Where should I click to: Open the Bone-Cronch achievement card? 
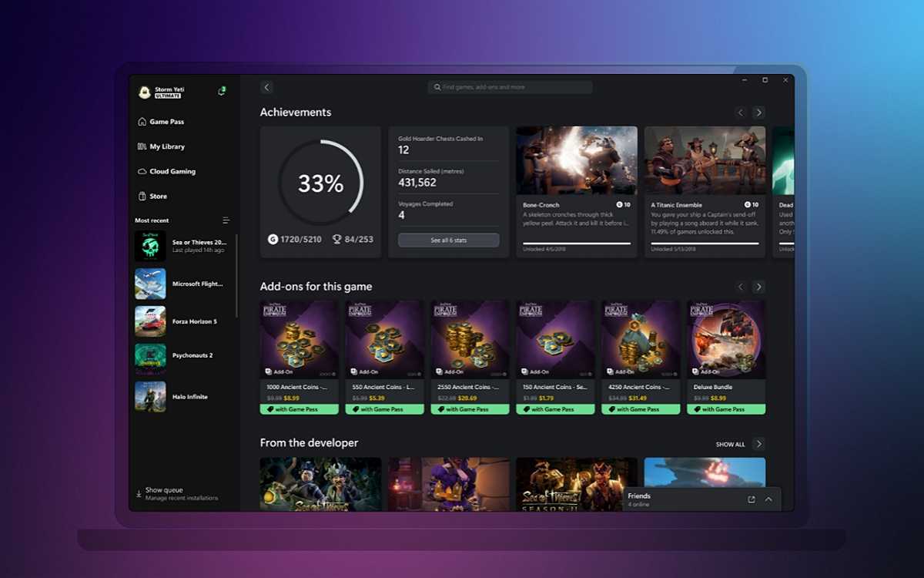577,192
